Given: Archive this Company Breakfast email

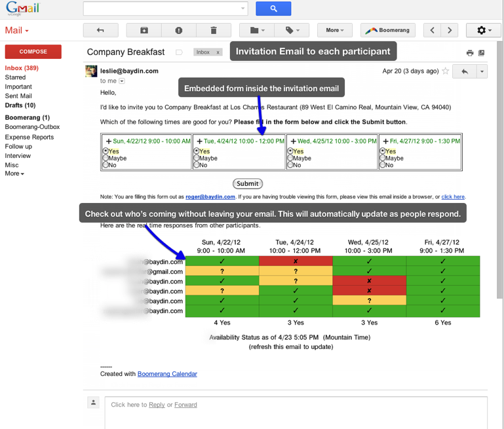Looking at the screenshot, I should 144,30.
